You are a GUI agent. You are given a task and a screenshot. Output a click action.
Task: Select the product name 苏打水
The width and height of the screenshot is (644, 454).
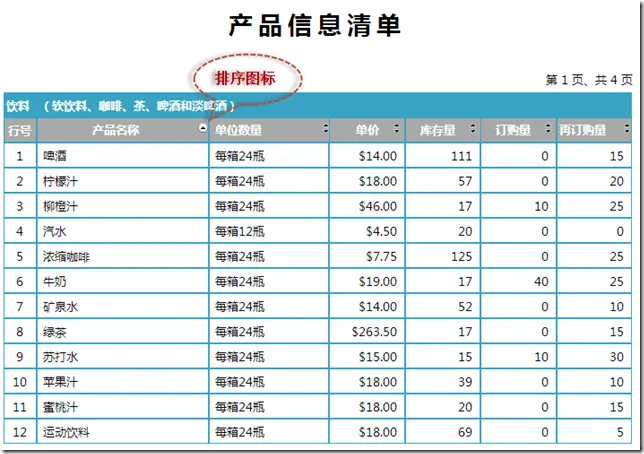click(x=60, y=357)
